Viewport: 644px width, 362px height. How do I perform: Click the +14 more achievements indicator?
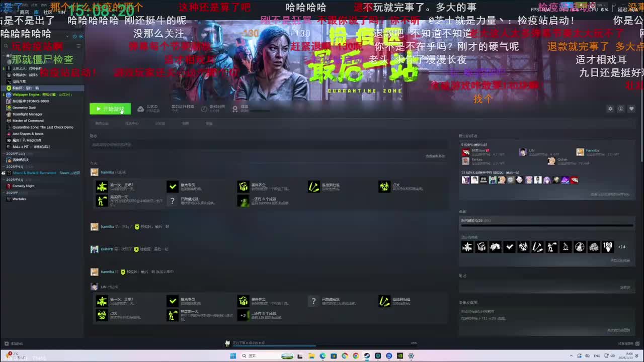[622, 247]
